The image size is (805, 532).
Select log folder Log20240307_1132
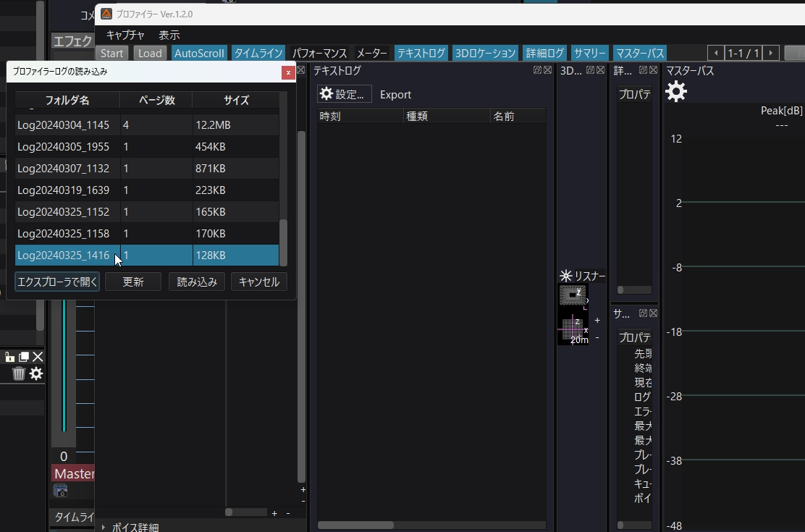(x=147, y=168)
